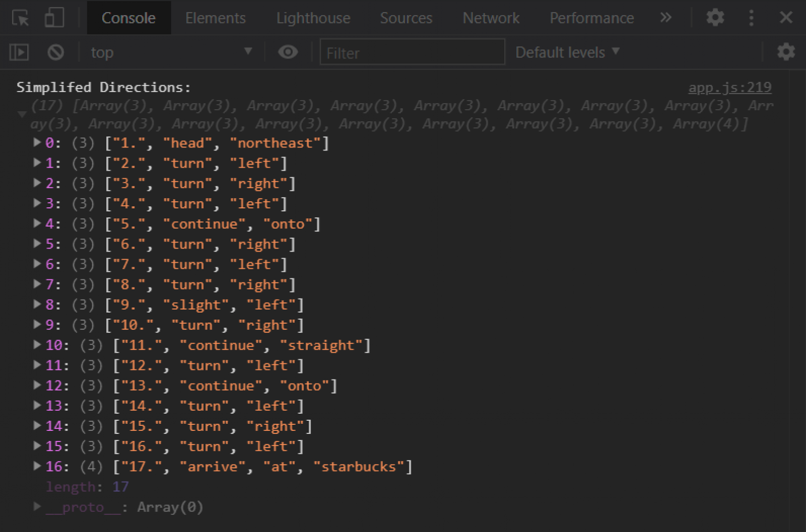Switch to the Elements tab
The image size is (806, 532).
click(x=215, y=18)
